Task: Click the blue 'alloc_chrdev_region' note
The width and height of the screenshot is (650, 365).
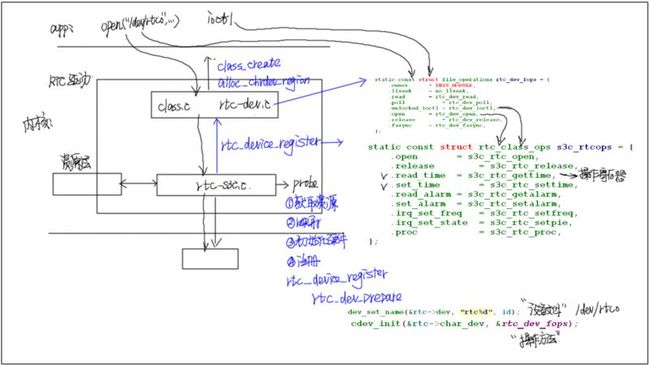Action: (264, 81)
